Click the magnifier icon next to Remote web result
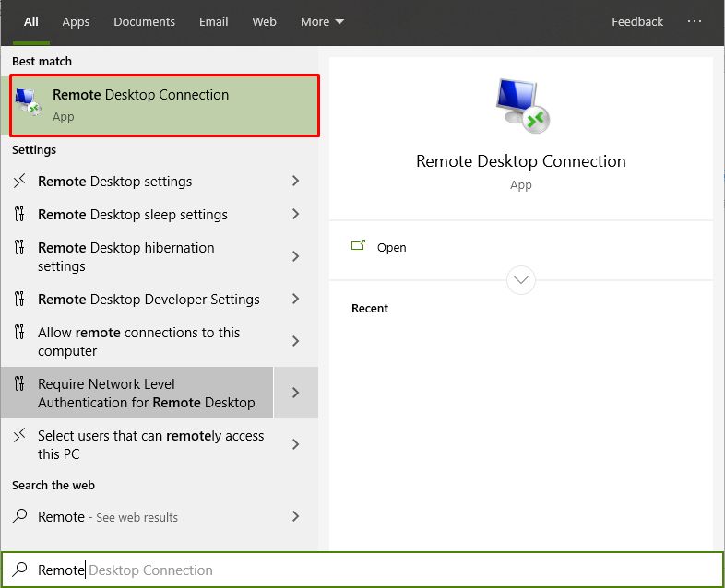725x588 pixels. coord(19,516)
